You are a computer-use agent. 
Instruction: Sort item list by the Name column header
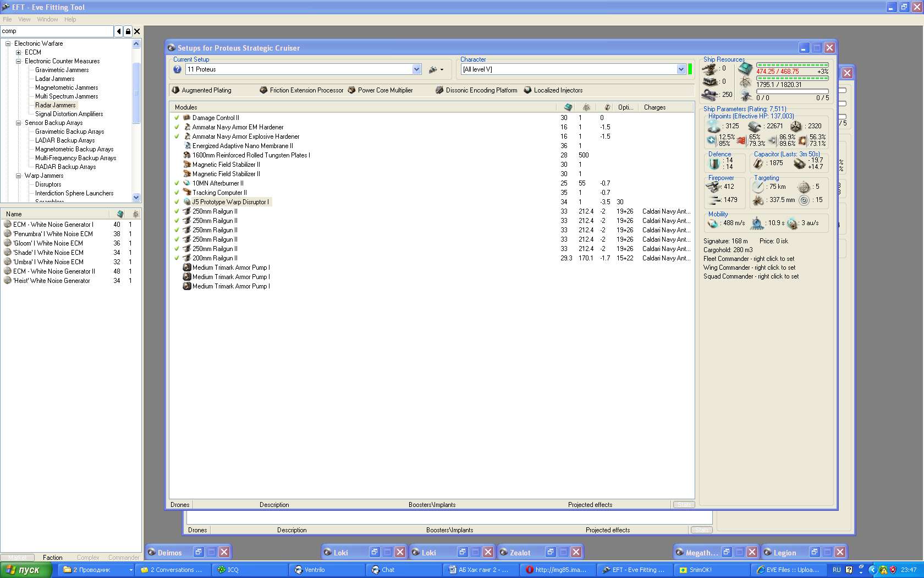coord(55,214)
